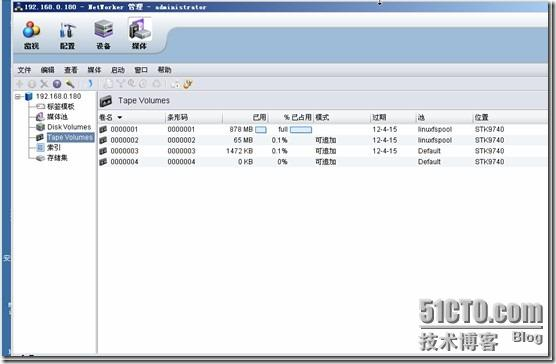Click the 1472 KB used cell
556x364 pixels.
[x=239, y=151]
